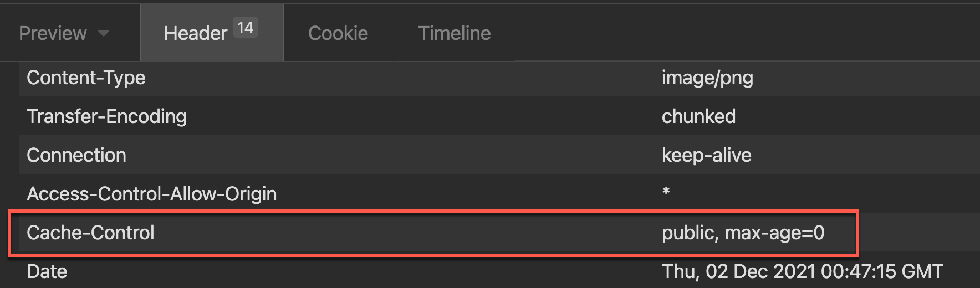Viewport: 980px width, 288px height.
Task: Click the Cache-Control header name
Action: (x=90, y=233)
